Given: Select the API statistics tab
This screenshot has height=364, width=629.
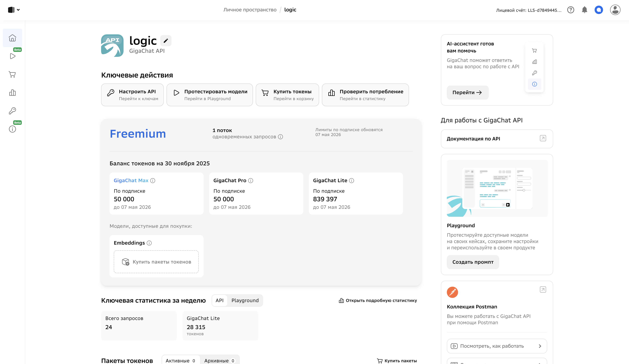Looking at the screenshot, I should pyautogui.click(x=219, y=300).
